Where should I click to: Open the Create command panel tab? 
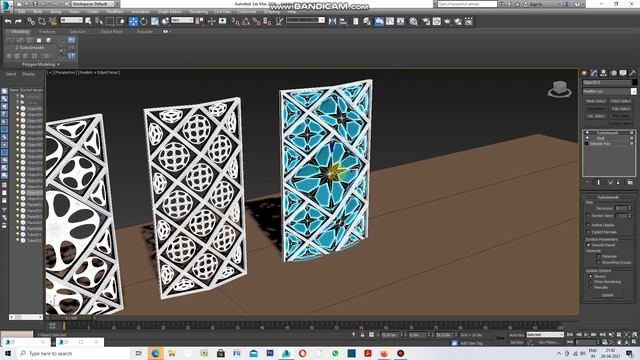pyautogui.click(x=584, y=73)
